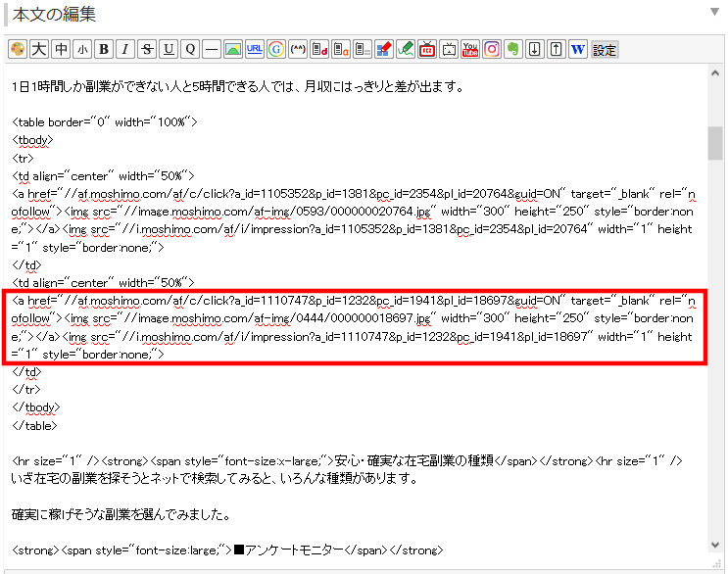Apply underline formatting
Image resolution: width=728 pixels, height=574 pixels.
(169, 49)
